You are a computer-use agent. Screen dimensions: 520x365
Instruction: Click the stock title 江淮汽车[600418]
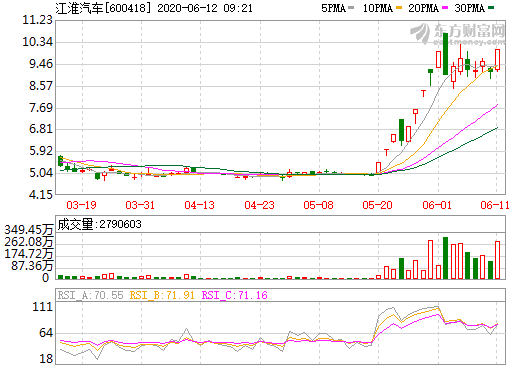click(x=104, y=8)
